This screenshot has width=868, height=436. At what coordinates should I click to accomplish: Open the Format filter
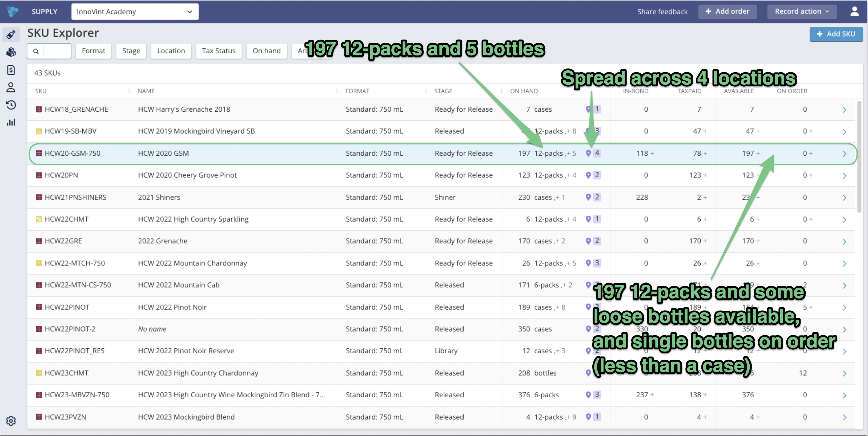[93, 51]
